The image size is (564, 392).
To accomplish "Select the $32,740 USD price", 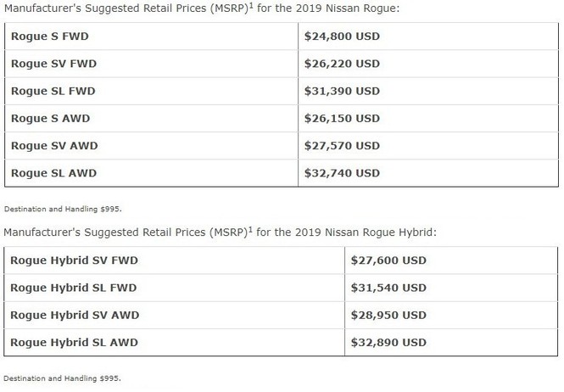I will tap(342, 173).
